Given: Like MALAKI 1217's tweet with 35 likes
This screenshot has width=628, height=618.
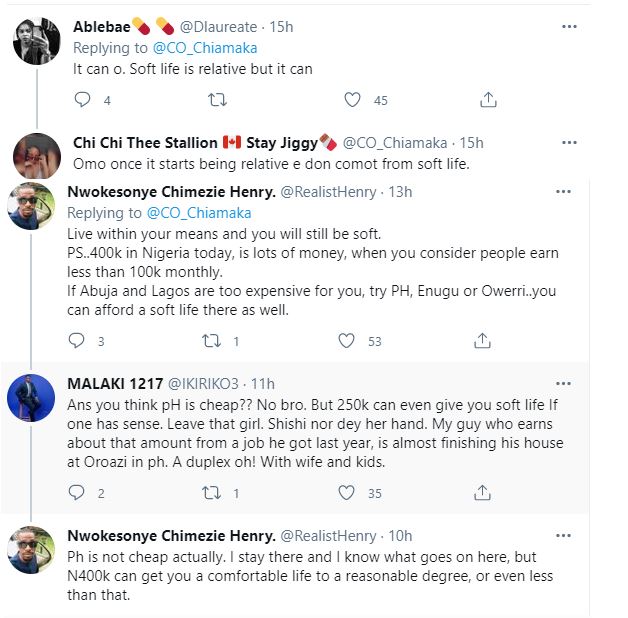Looking at the screenshot, I should tap(347, 493).
